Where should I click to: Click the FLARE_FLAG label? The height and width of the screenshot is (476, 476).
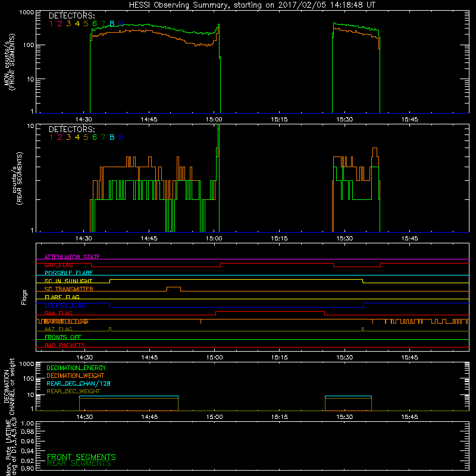(x=62, y=297)
